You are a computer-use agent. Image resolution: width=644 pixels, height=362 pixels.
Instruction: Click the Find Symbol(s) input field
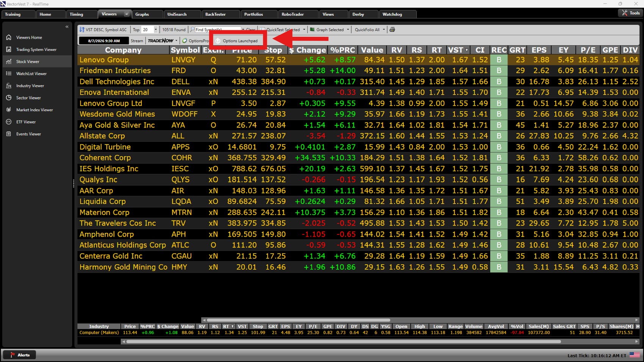[x=218, y=30]
